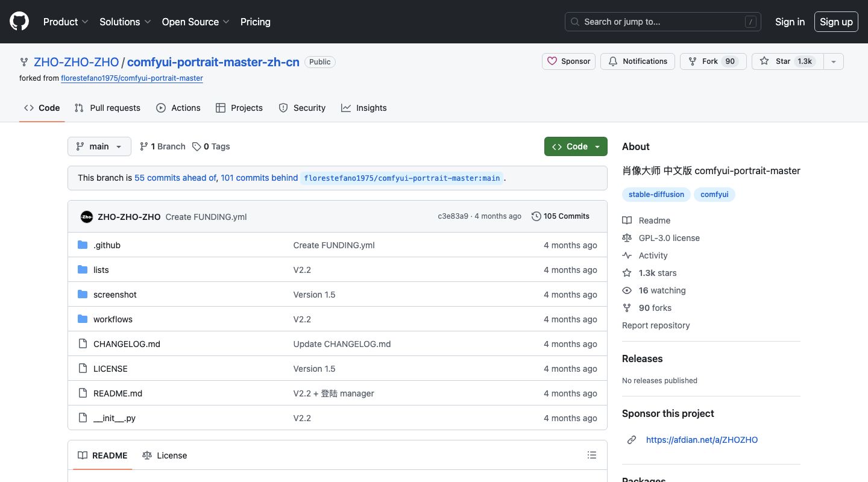
Task: Click the book icon next to Readme
Action: click(627, 221)
